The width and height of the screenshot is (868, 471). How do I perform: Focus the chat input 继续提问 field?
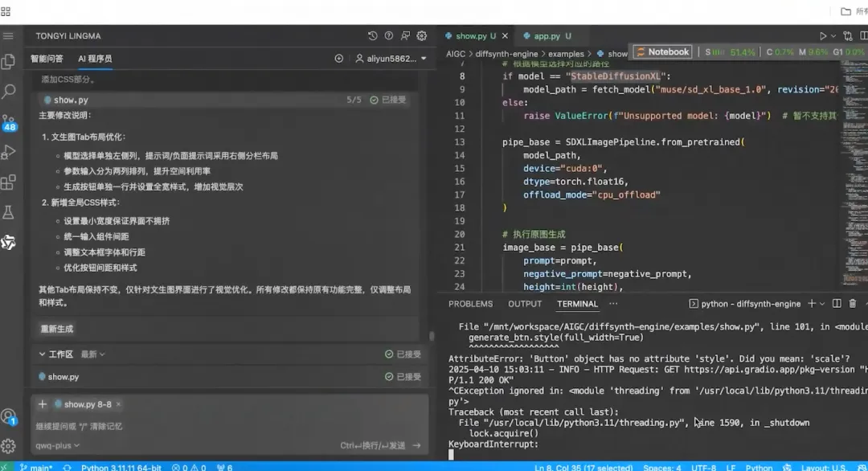229,426
